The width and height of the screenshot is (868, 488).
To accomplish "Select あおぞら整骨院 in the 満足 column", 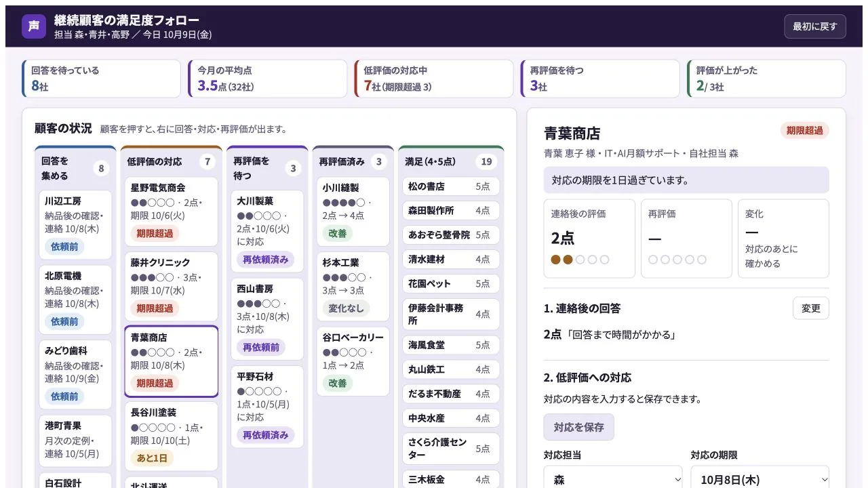I will (451, 235).
